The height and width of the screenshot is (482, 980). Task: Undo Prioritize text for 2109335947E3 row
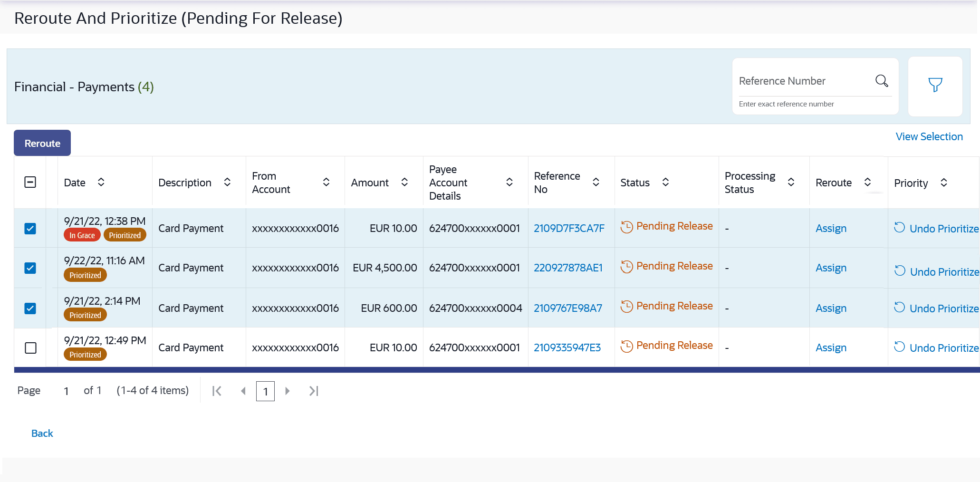point(944,348)
